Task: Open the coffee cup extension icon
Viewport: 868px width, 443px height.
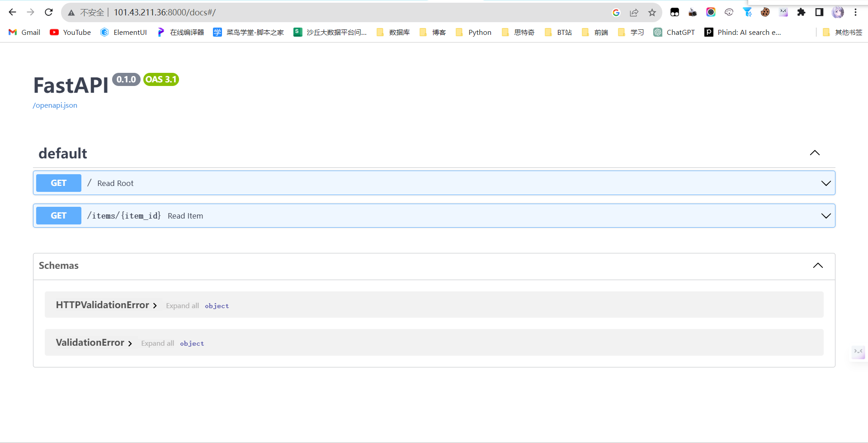Action: pyautogui.click(x=693, y=12)
